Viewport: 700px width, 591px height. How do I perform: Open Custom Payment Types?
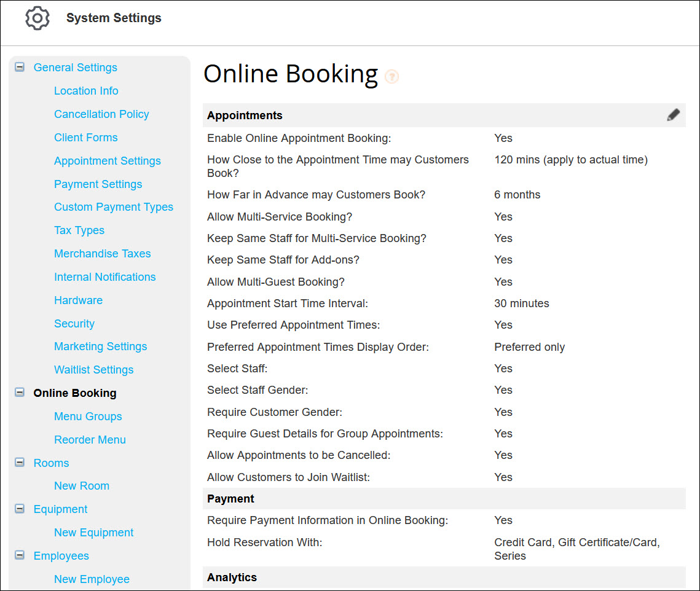[114, 207]
